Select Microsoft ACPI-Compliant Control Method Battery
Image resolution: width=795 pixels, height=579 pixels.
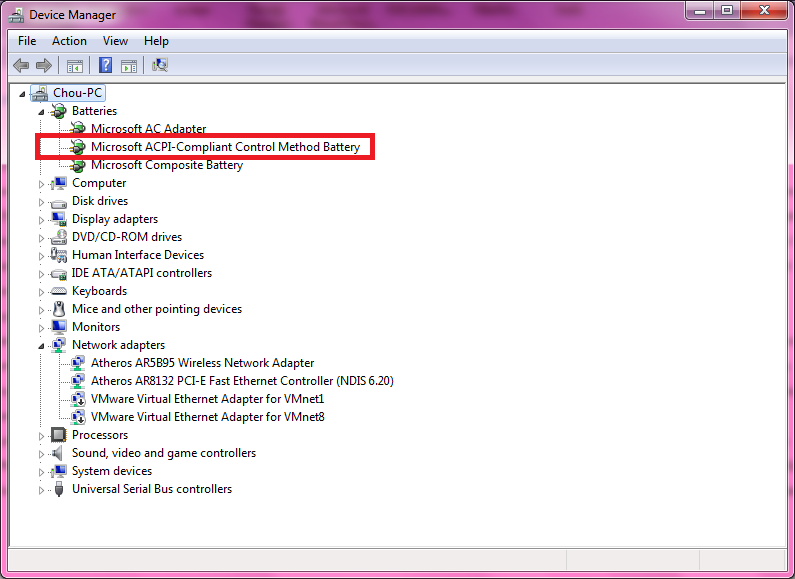click(226, 147)
